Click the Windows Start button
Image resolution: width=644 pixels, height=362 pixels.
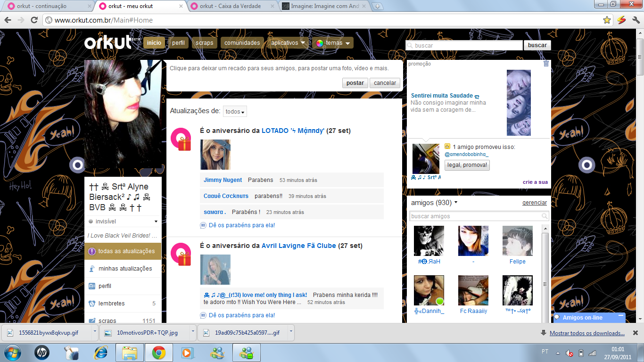[13, 353]
